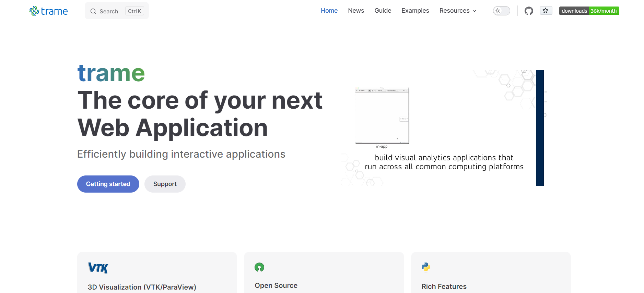Viewport: 644px width, 293px height.
Task: Open the Home nav item
Action: point(329,11)
